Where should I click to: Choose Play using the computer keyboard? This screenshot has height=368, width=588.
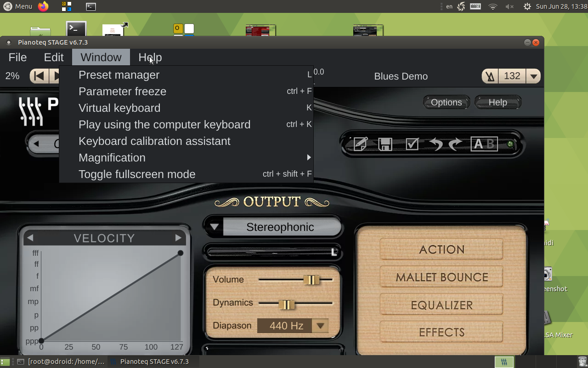click(x=186, y=124)
